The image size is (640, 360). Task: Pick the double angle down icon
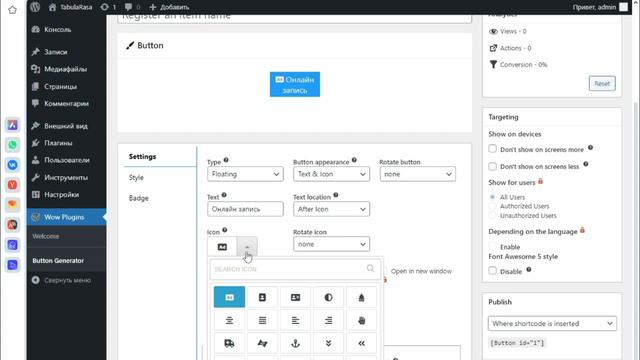pos(328,343)
